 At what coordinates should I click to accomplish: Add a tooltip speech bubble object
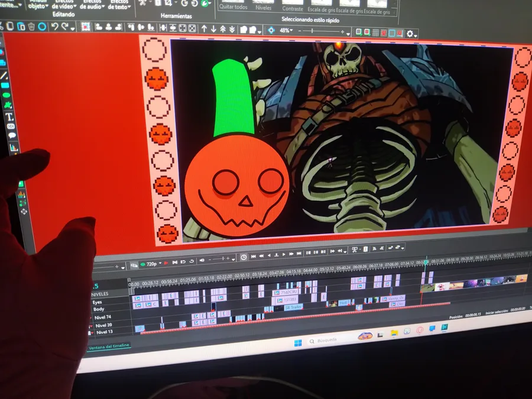(12, 136)
